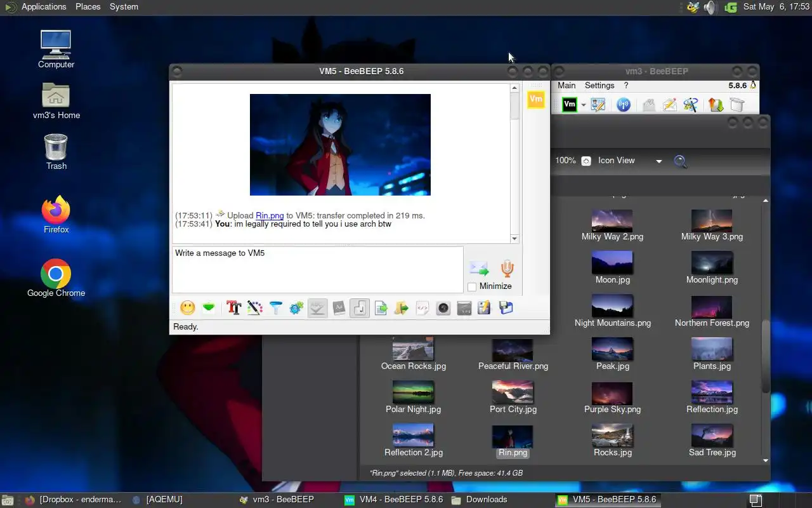
Task: Compose message with envelope pencil icon
Action: [669, 105]
